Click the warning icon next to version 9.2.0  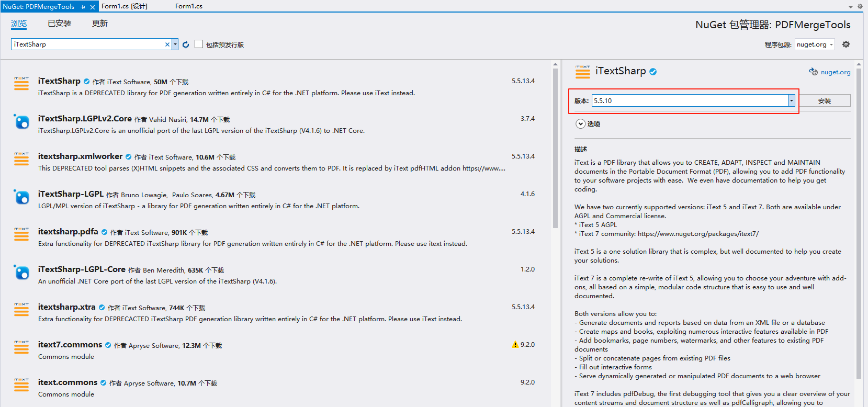pyautogui.click(x=515, y=345)
